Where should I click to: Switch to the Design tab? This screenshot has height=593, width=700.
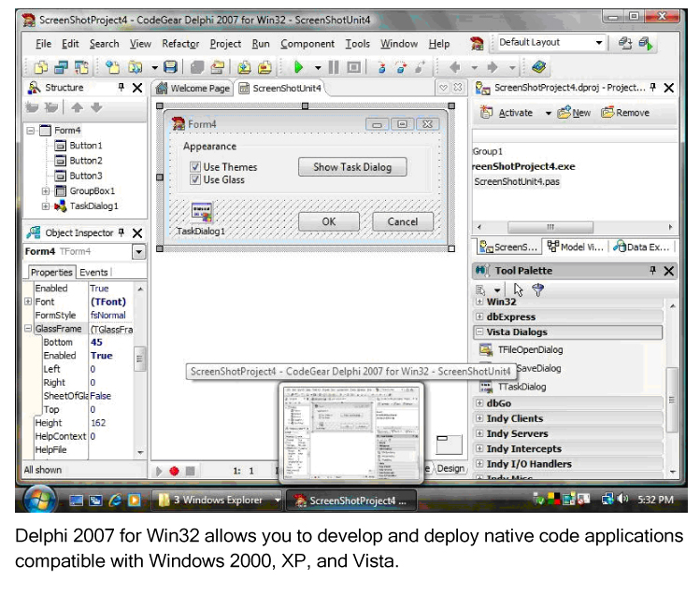450,468
